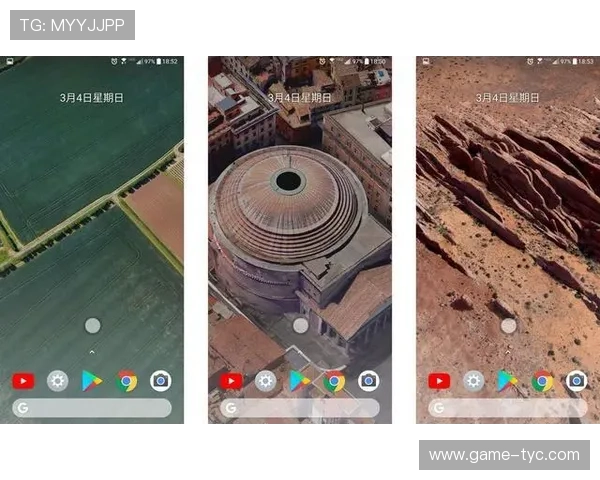Tap the date 3月4日星期日 on the red desert screen
The image size is (600, 480).
[x=507, y=98]
